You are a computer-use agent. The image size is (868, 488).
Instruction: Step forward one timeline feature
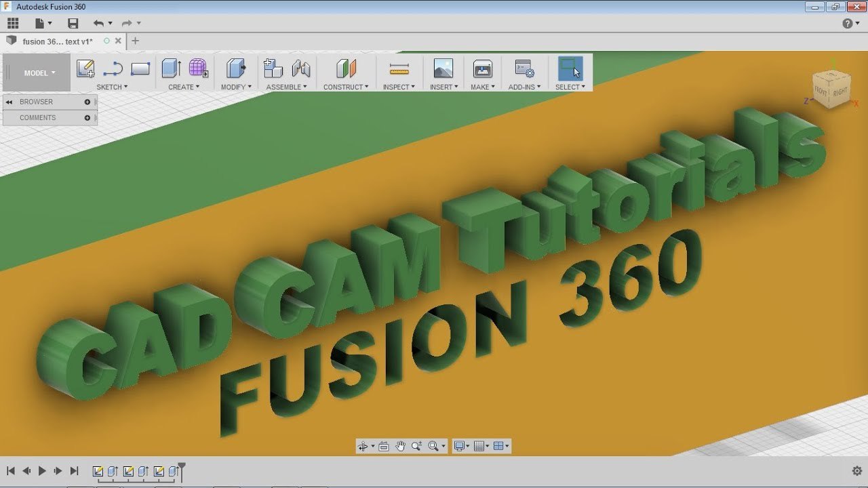tap(58, 470)
